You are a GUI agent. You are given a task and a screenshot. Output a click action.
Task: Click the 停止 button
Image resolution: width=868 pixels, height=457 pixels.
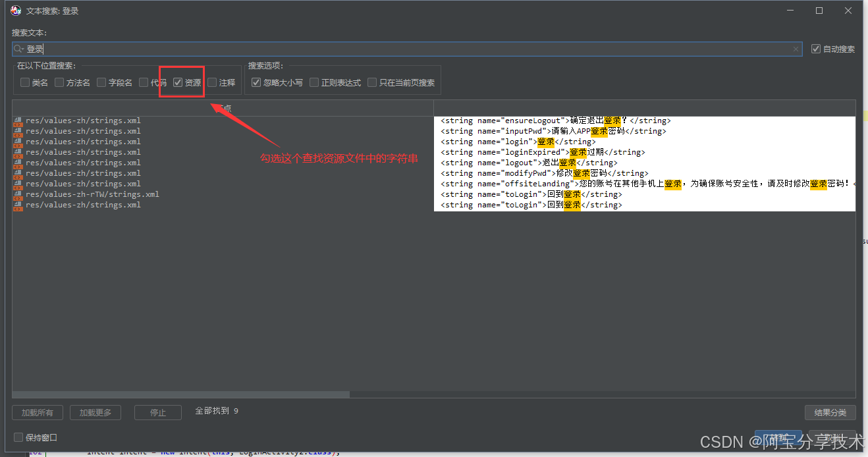coord(158,412)
